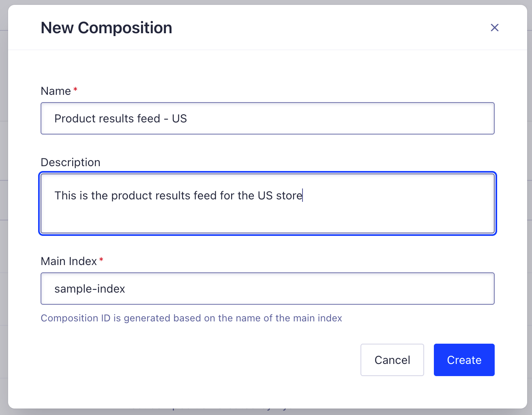Click the Main Index label
532x415 pixels.
[x=69, y=261]
